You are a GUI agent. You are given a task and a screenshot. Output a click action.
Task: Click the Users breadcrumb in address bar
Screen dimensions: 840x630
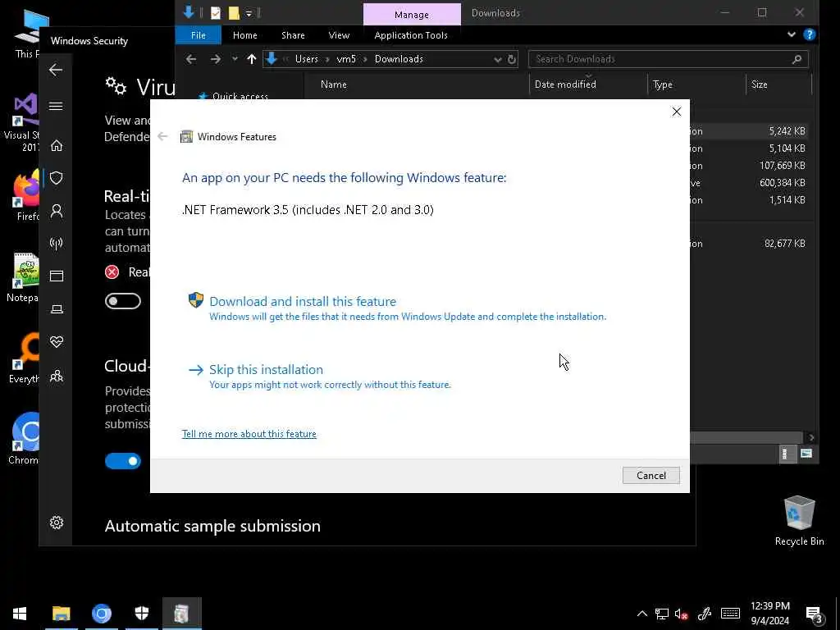(307, 59)
